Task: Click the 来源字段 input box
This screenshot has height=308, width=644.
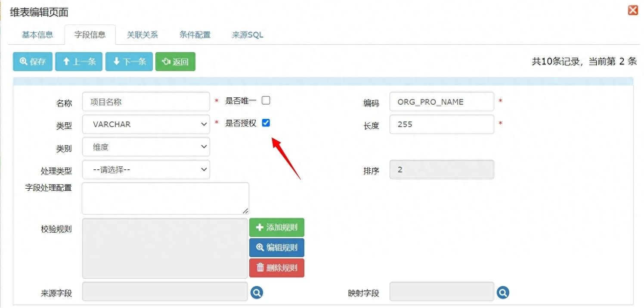Action: [165, 292]
